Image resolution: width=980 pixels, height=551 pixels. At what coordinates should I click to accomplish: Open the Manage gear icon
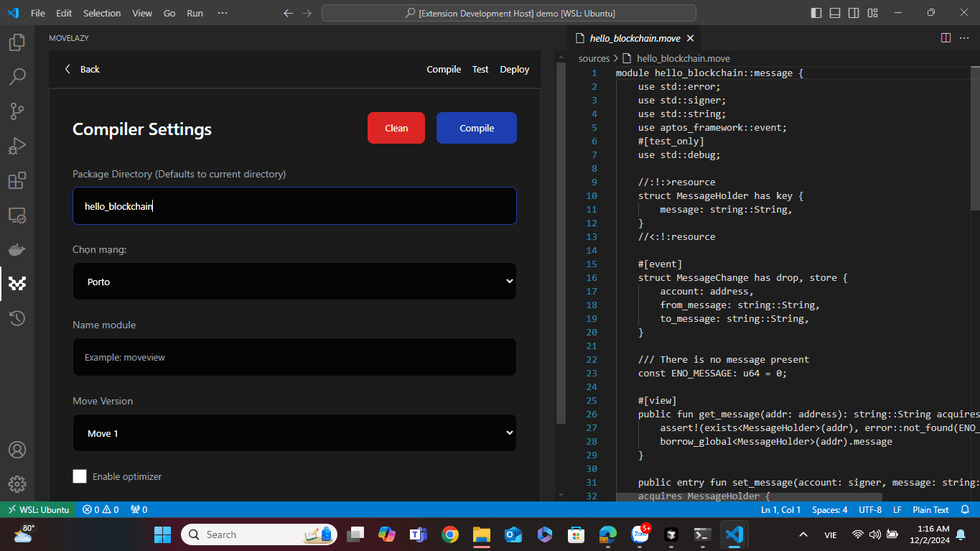(x=17, y=484)
